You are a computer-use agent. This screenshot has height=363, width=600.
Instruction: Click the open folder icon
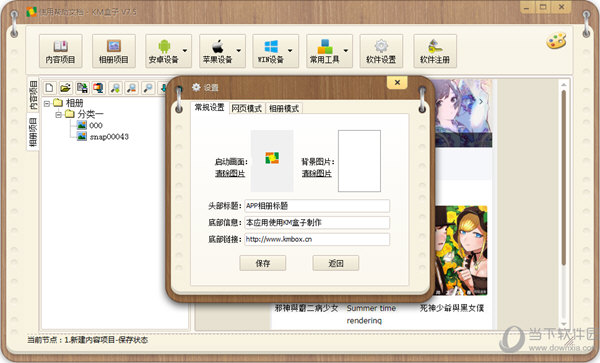pos(65,88)
